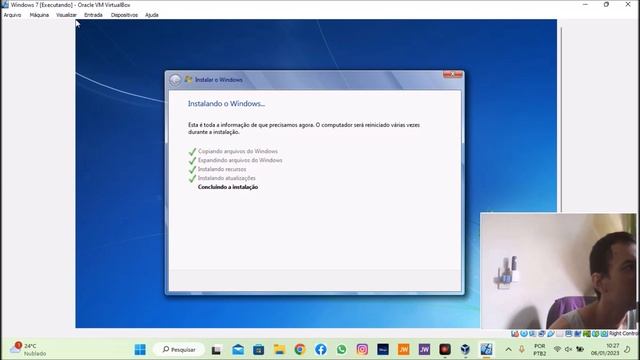Open VirtualBox Manager from the taskbar
The height and width of the screenshot is (360, 640).
[x=465, y=350]
